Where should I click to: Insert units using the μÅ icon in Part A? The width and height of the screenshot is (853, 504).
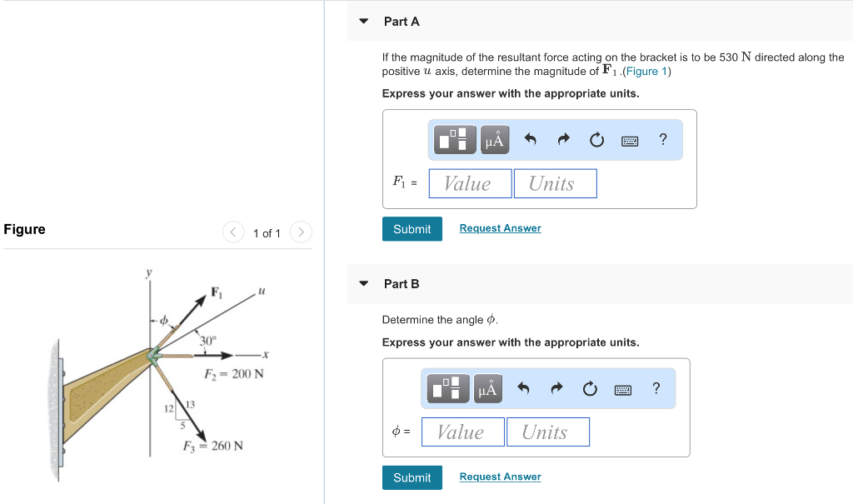coord(493,139)
